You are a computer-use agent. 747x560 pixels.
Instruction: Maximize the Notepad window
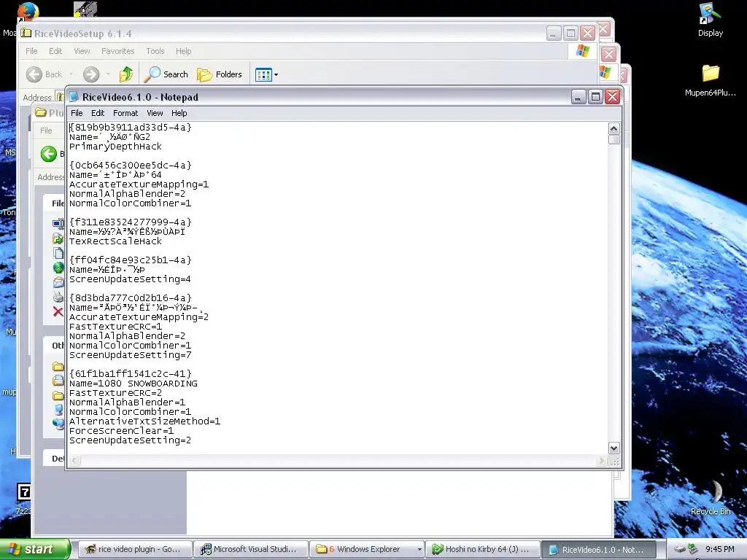(x=595, y=97)
